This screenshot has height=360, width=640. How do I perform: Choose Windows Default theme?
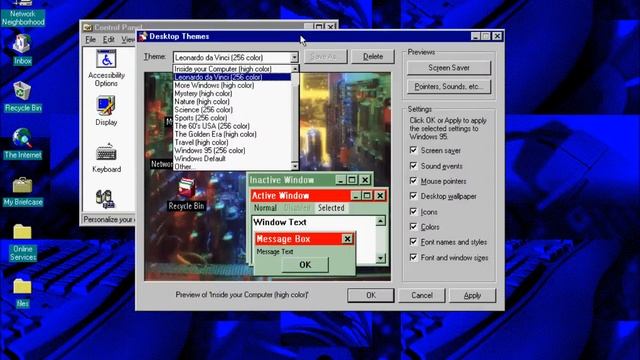tap(232, 159)
